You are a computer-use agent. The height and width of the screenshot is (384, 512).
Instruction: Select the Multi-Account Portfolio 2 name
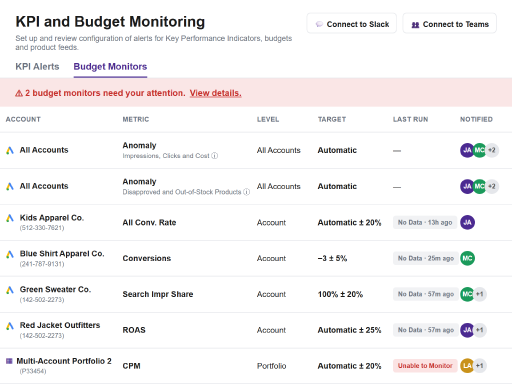(64, 361)
